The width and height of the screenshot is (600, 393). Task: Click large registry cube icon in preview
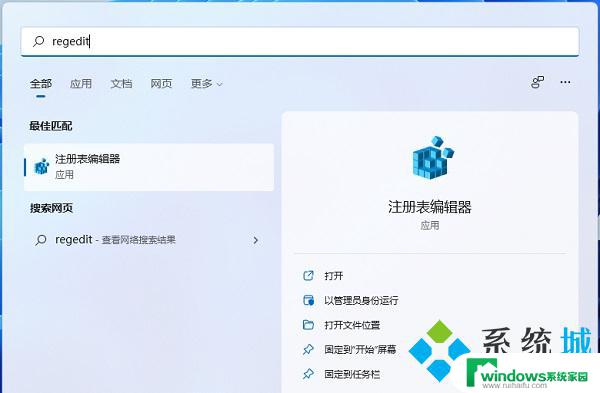433,158
